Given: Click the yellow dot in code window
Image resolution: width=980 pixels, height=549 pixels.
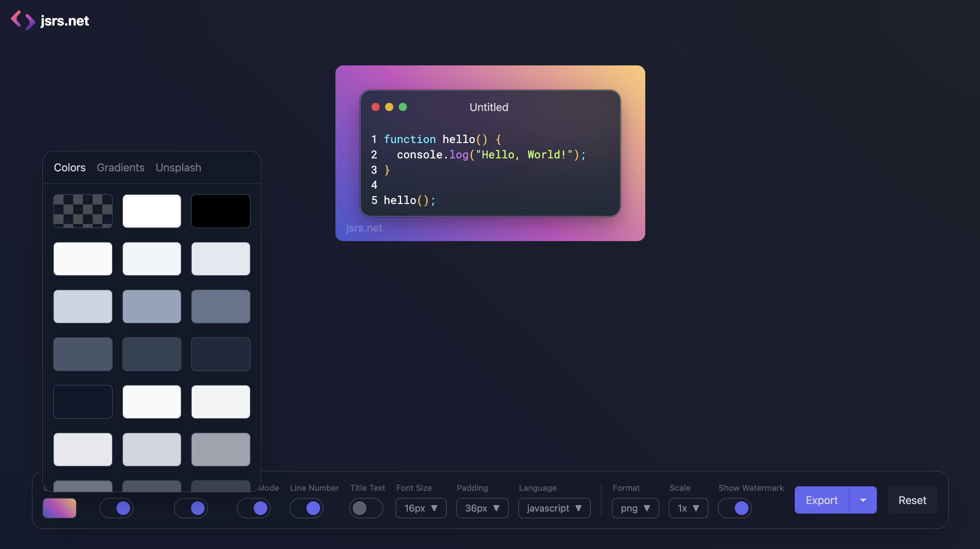Looking at the screenshot, I should (x=389, y=107).
